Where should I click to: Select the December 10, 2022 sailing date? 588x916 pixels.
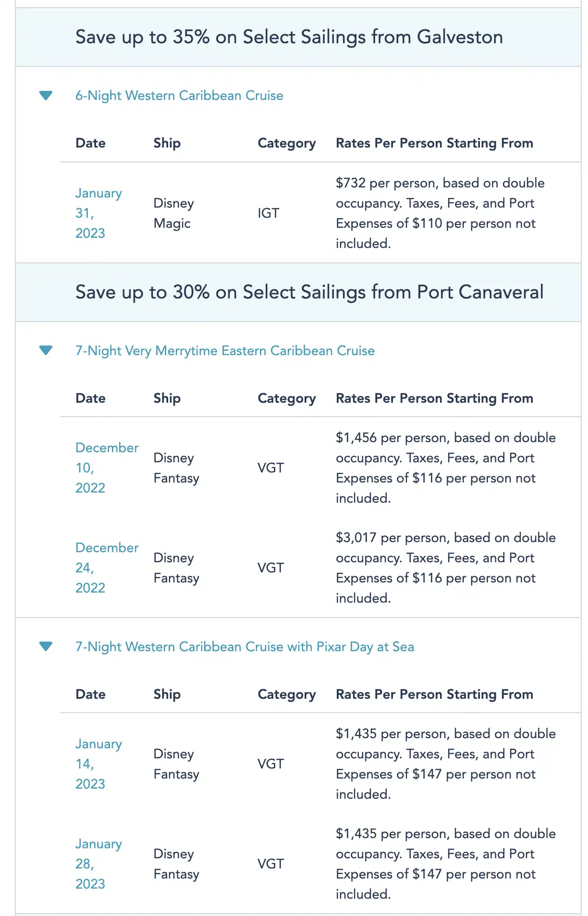coord(106,468)
